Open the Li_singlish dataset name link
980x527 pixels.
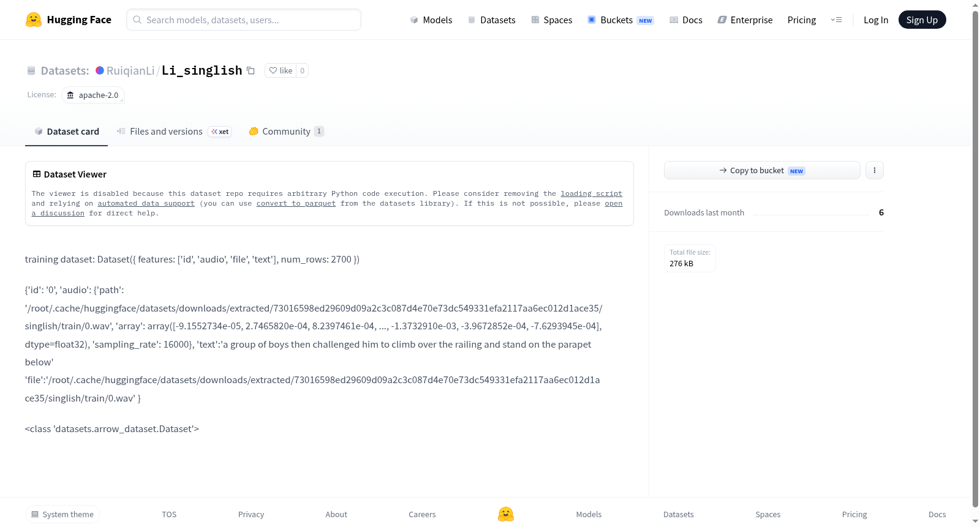point(202,70)
